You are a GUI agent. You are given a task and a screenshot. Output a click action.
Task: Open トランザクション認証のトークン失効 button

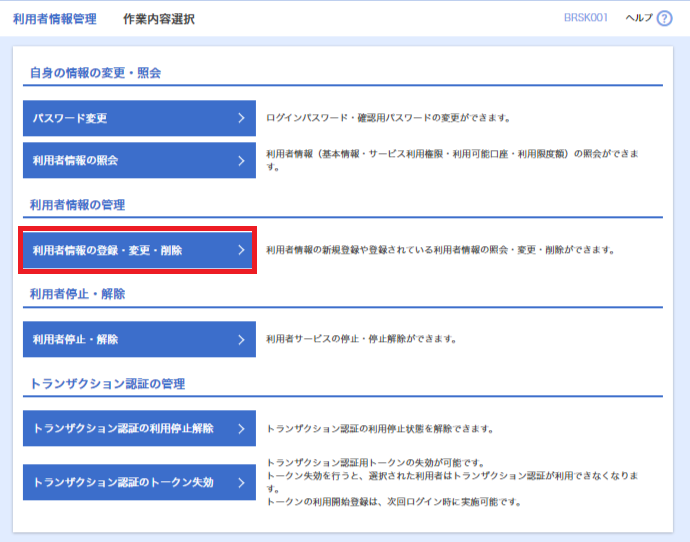(139, 482)
